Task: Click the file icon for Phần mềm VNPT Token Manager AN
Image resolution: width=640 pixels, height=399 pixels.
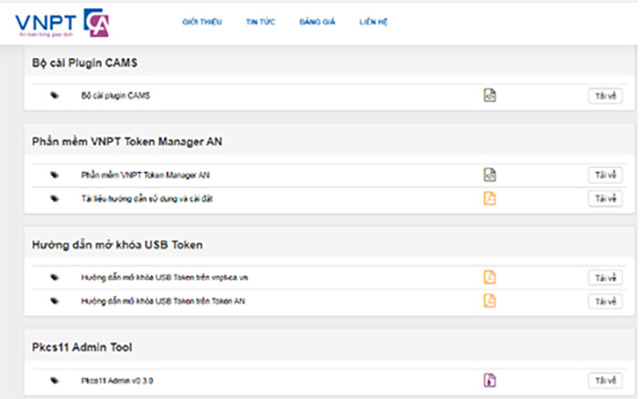Action: point(490,175)
